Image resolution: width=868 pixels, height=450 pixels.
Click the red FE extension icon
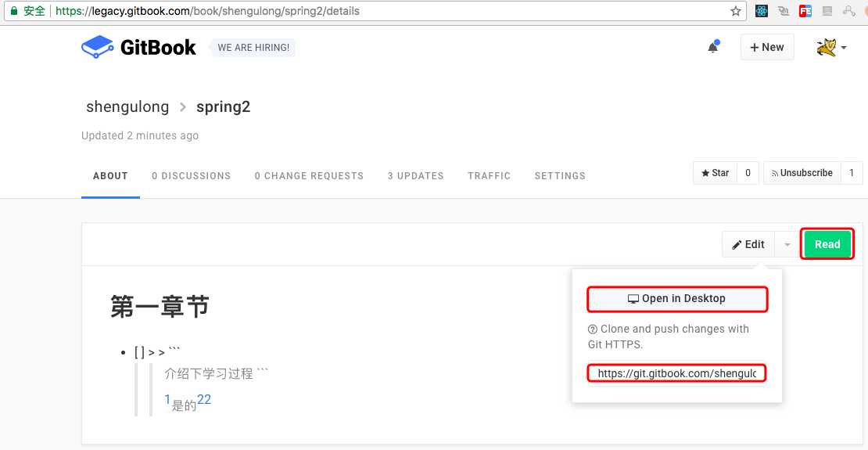click(x=805, y=11)
